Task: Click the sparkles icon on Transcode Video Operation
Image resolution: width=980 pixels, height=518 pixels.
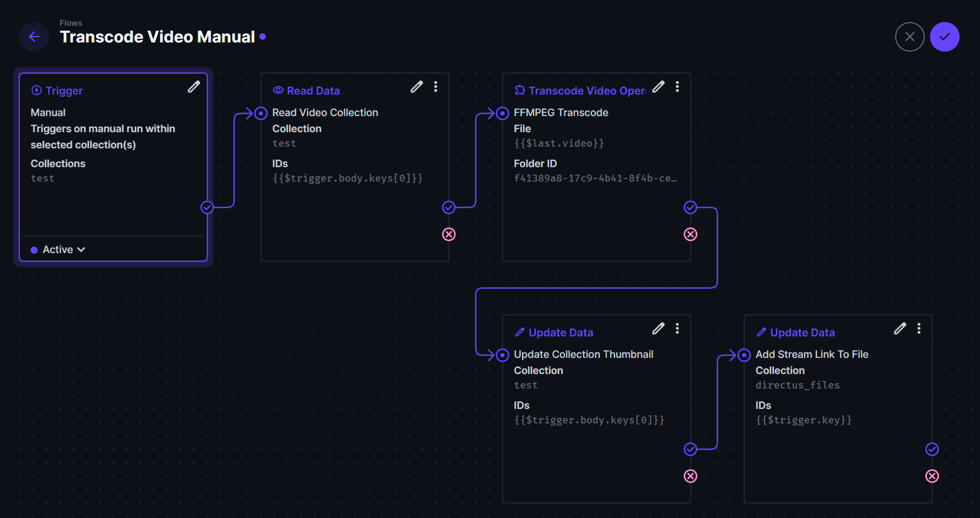Action: point(519,90)
